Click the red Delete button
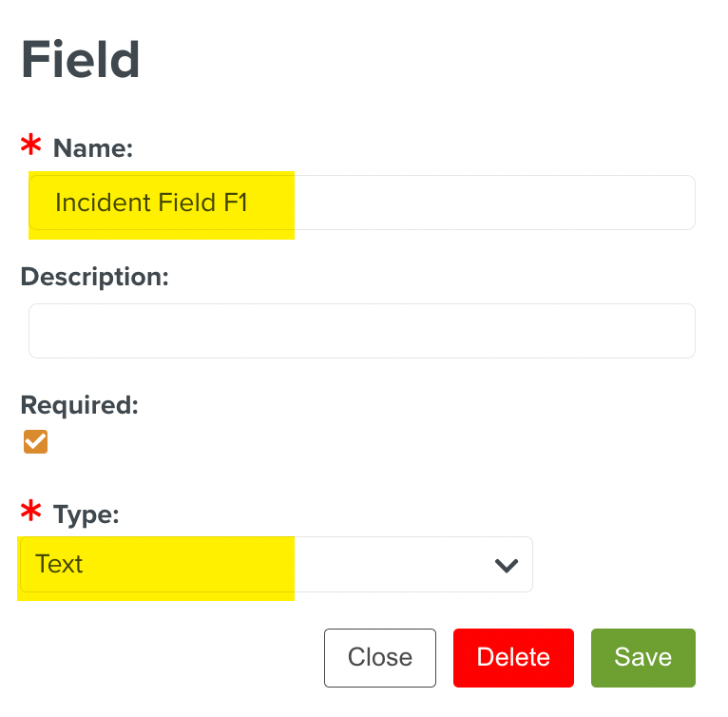Image resolution: width=728 pixels, height=717 pixels. point(513,657)
